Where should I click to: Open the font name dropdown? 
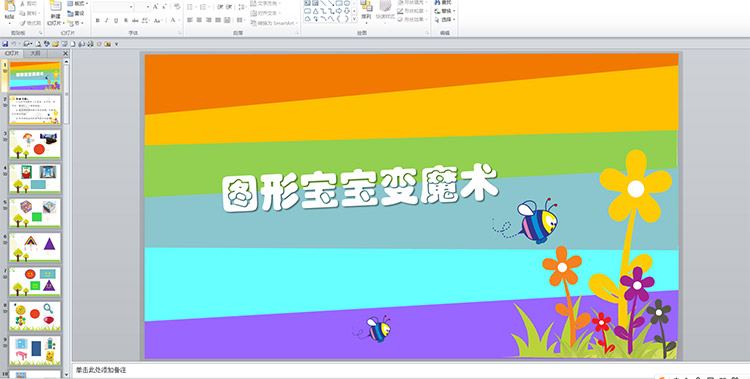[131, 7]
